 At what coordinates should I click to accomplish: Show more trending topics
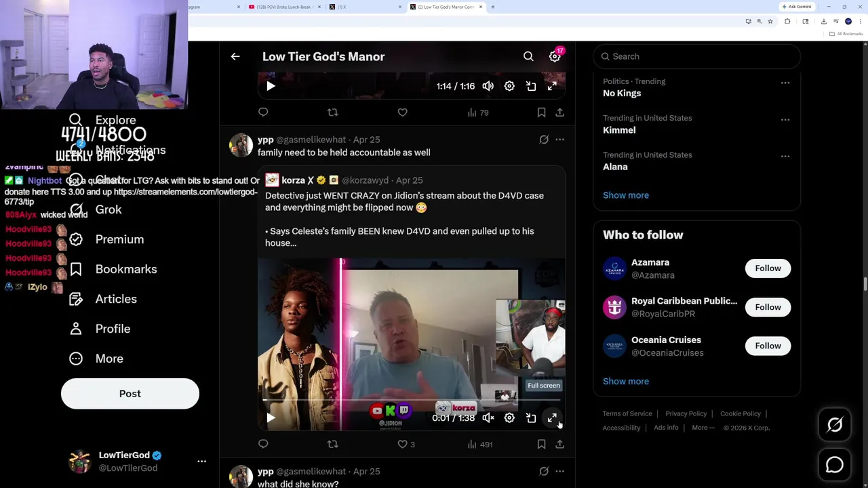(x=626, y=195)
